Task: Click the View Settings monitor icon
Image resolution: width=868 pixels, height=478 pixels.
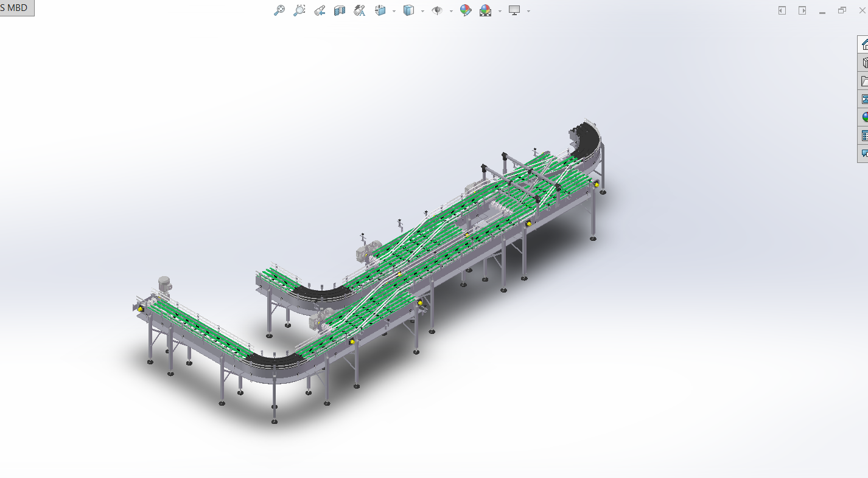Action: pos(515,10)
